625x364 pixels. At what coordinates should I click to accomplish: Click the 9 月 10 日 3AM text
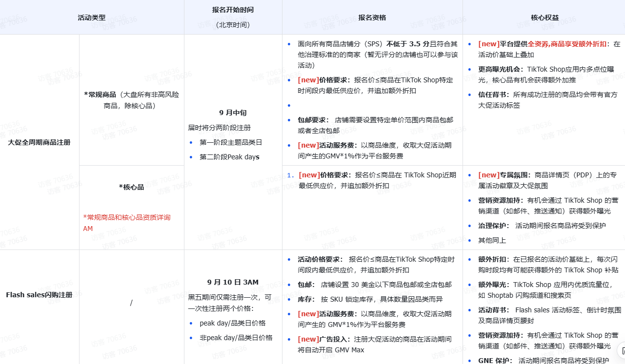coord(233,282)
